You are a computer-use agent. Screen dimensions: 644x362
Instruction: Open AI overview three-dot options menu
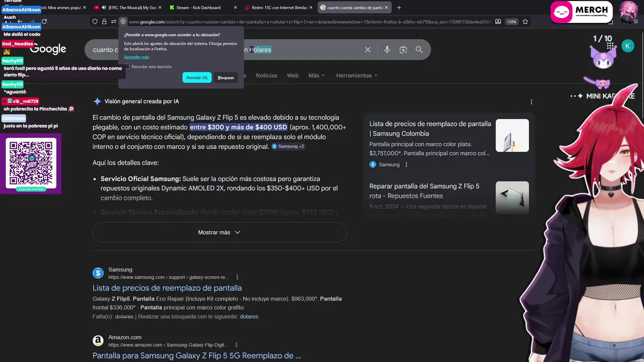(x=531, y=102)
